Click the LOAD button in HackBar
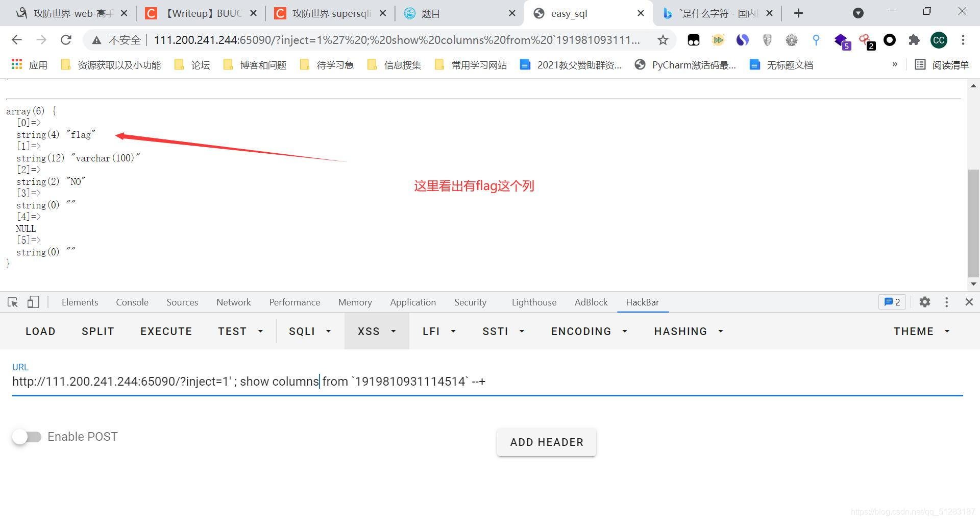Image resolution: width=980 pixels, height=521 pixels. 40,331
